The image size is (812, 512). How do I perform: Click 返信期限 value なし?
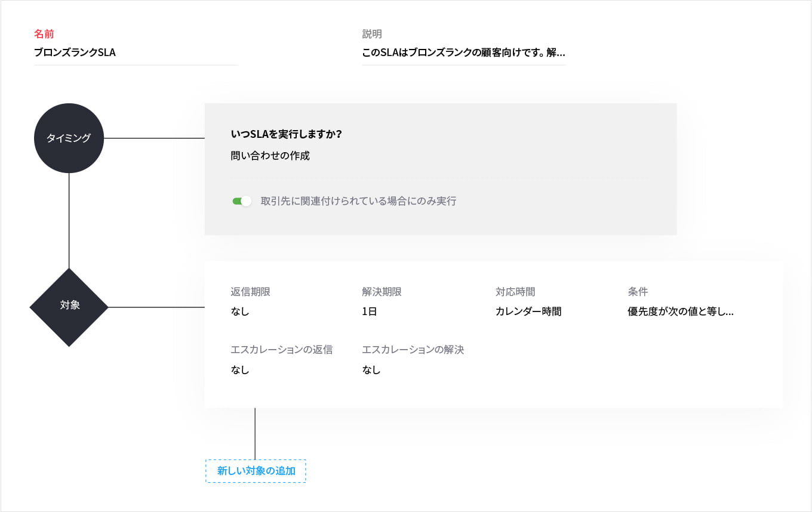[240, 311]
